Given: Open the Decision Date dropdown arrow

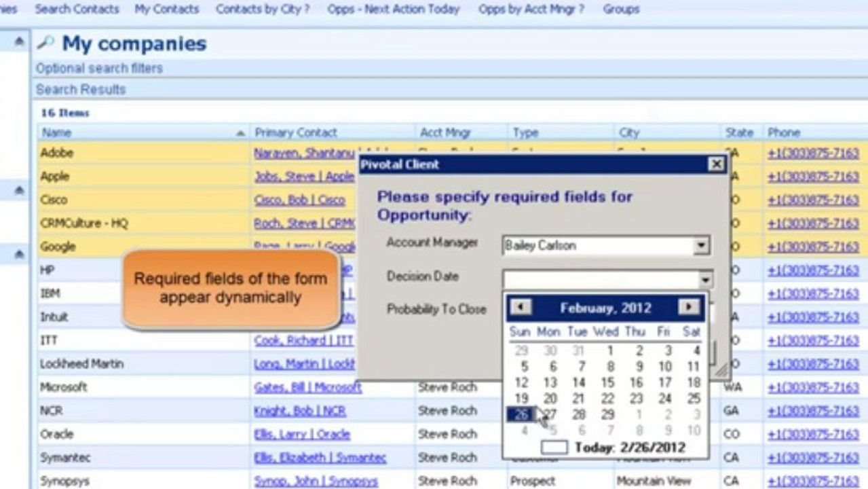Looking at the screenshot, I should pos(706,279).
